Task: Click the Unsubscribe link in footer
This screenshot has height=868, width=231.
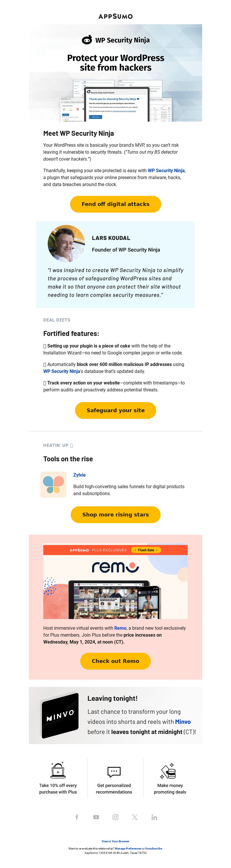Action: pyautogui.click(x=154, y=848)
